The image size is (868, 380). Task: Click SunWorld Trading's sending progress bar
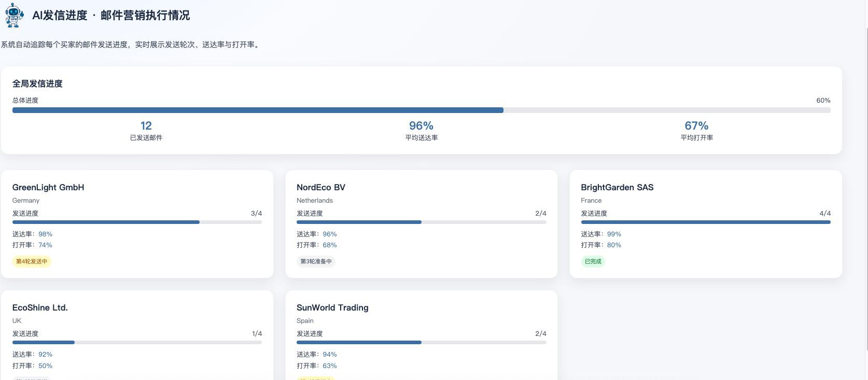click(x=421, y=343)
